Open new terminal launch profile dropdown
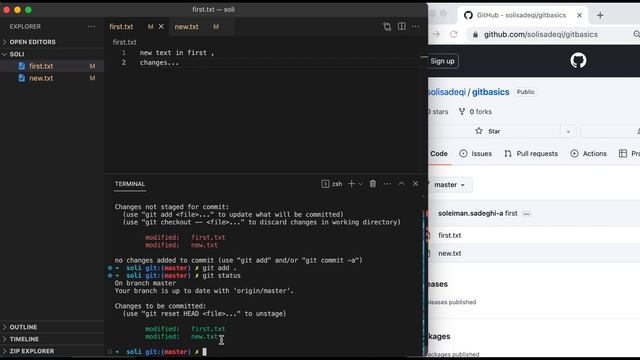Screen dimensions: 640x360 [360, 184]
